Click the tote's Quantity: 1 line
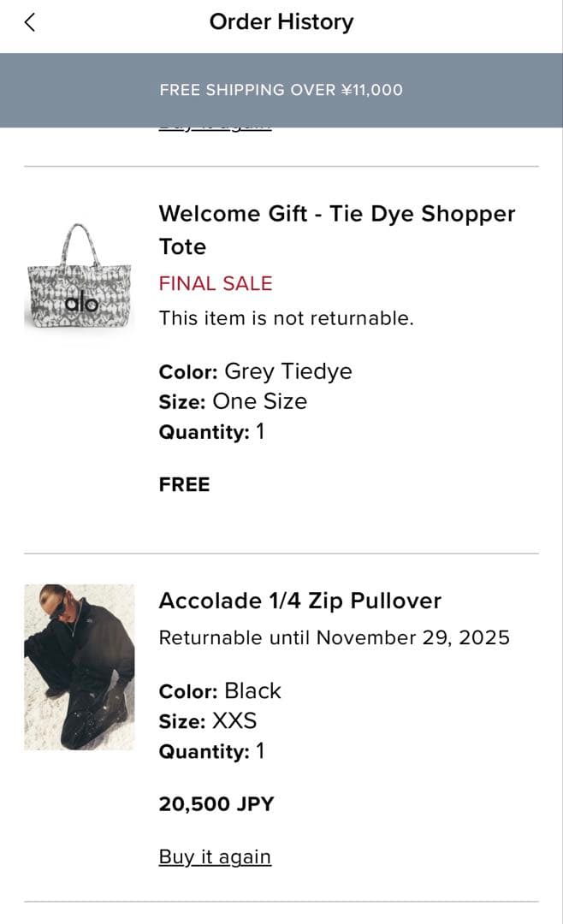Screen dimensions: 563x924 click(211, 432)
